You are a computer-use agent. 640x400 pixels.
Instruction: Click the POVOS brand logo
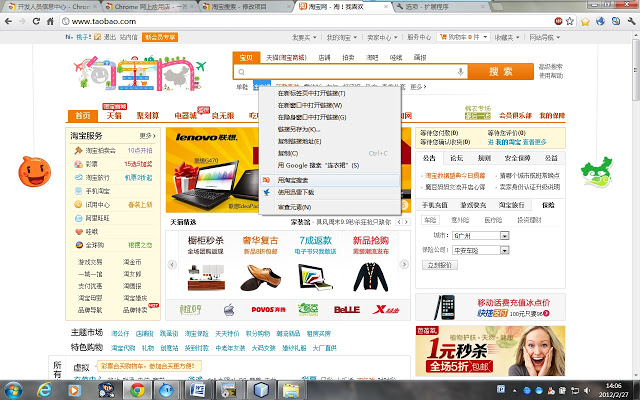pos(269,310)
